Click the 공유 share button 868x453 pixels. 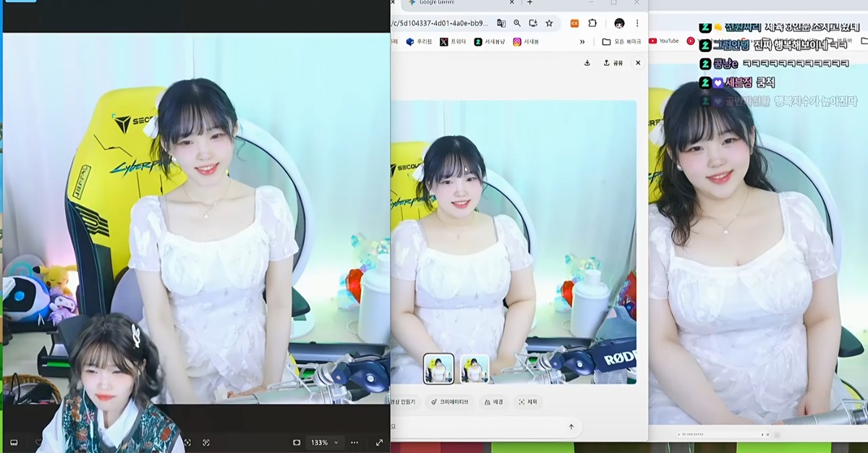click(x=613, y=63)
